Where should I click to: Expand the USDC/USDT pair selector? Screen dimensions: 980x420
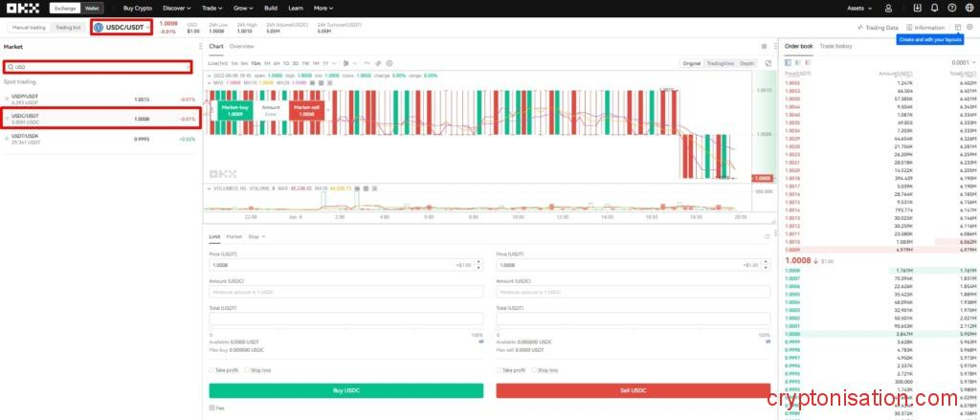[x=122, y=27]
